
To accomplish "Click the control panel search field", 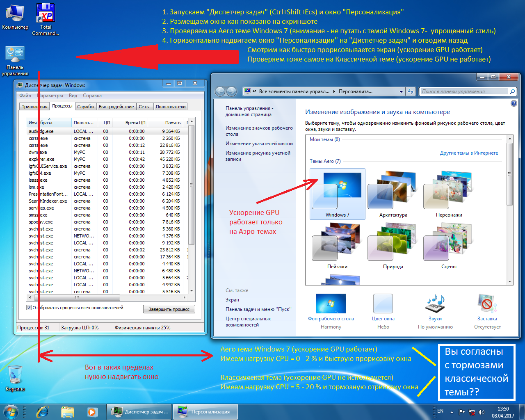I will point(463,91).
